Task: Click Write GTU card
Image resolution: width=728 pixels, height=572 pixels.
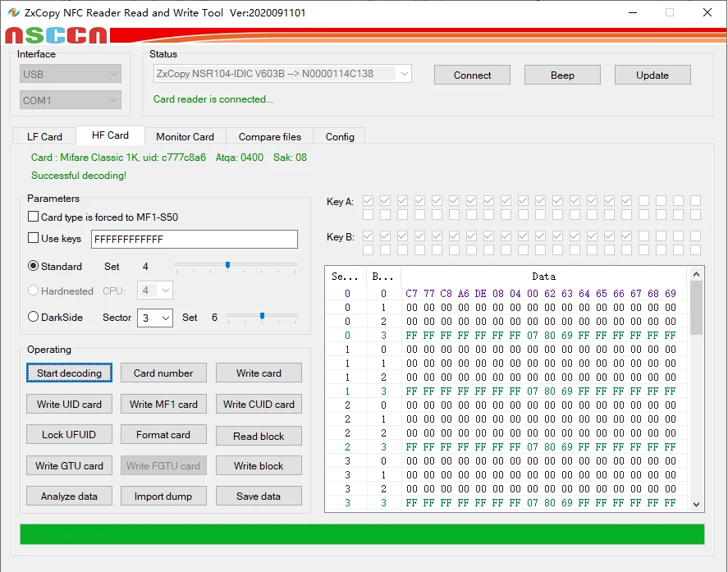Action: coord(69,465)
